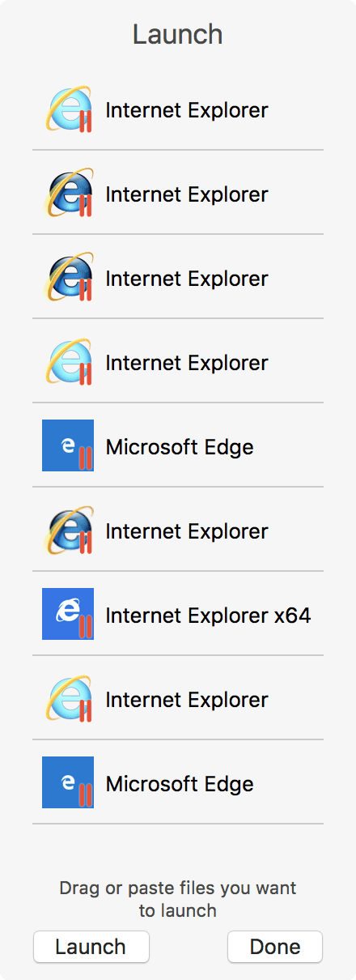Click Internet Explorer icon just below first Edge
The width and height of the screenshot is (356, 980).
point(68,530)
